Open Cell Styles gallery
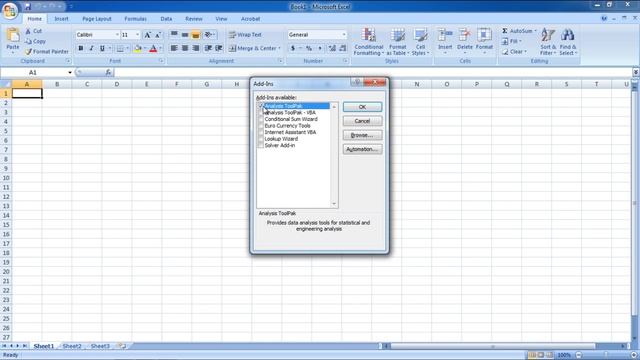The height and width of the screenshot is (360, 640). pyautogui.click(x=420, y=41)
